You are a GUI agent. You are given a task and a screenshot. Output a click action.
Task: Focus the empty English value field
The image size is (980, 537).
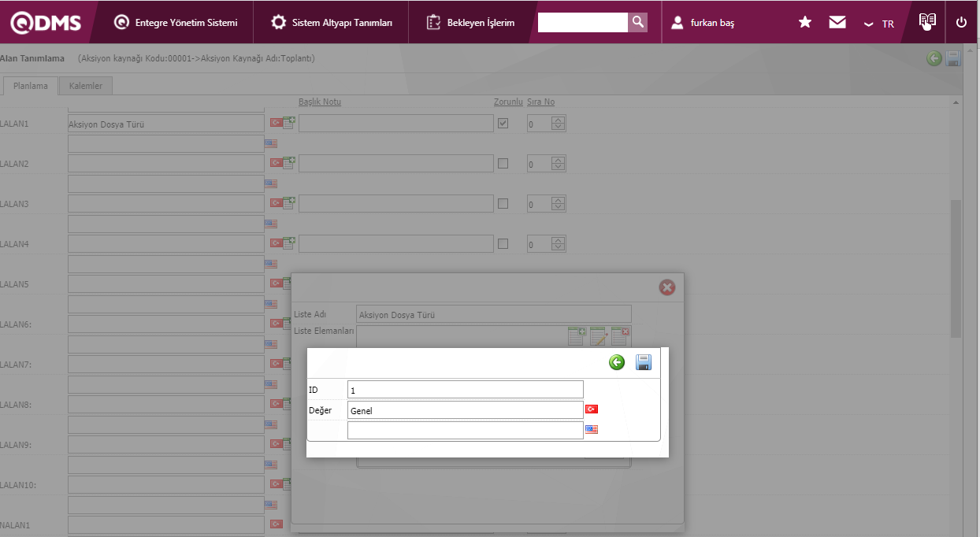(465, 431)
